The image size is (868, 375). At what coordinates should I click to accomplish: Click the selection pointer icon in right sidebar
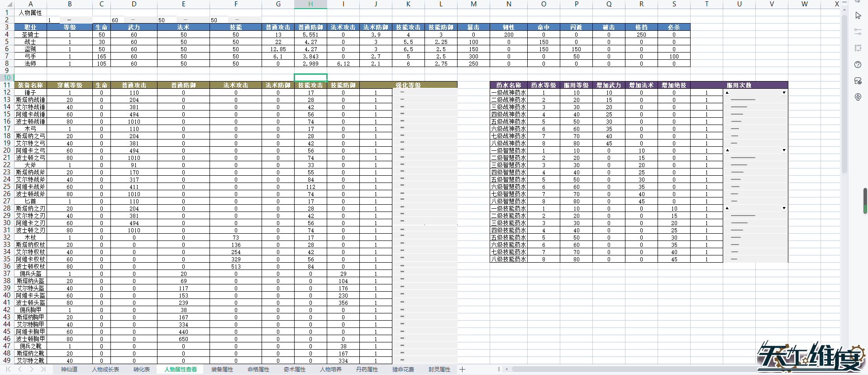coord(858,15)
